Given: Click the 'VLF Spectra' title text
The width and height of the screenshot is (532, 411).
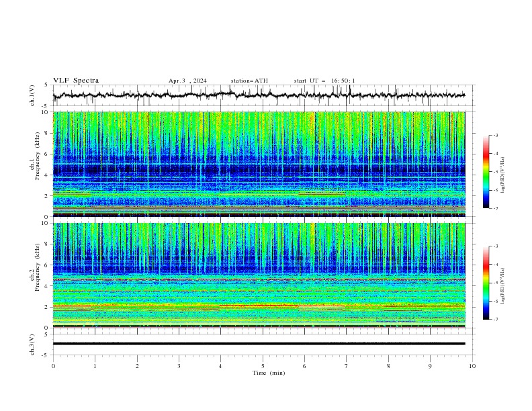Looking at the screenshot, I should 76,81.
